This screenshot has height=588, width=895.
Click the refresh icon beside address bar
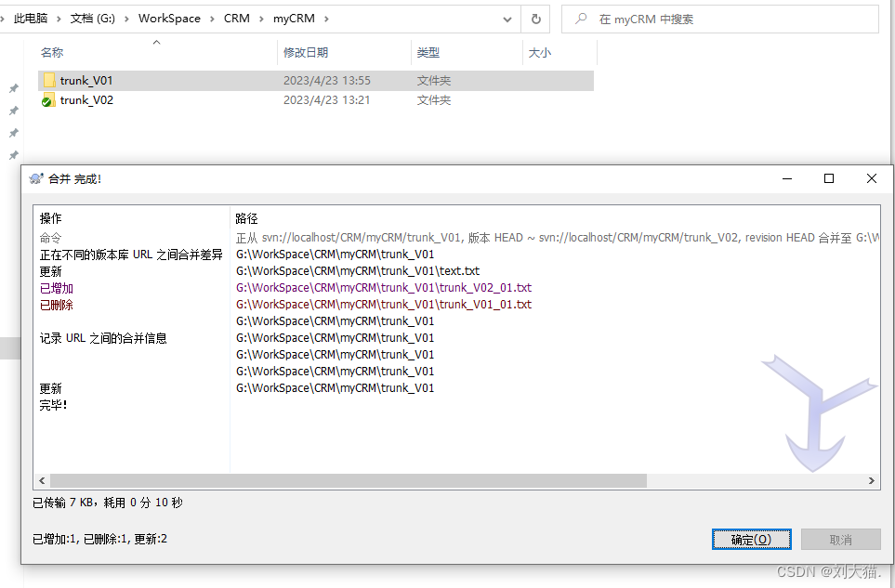point(535,19)
